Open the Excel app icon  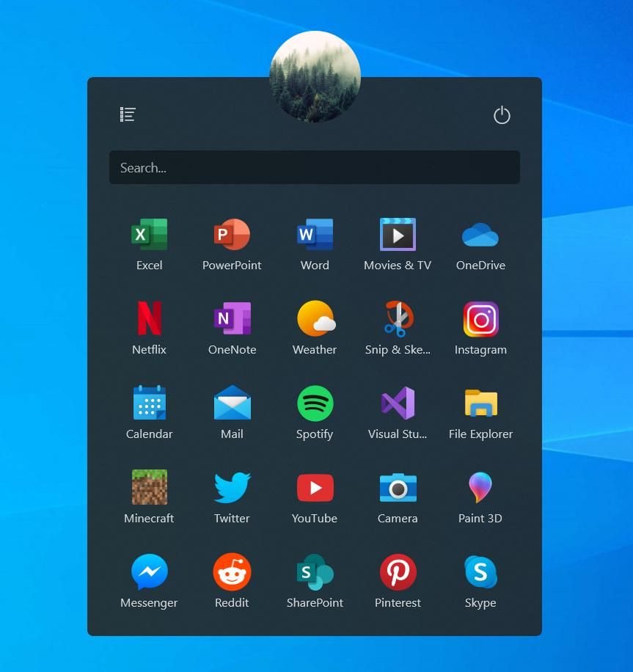point(149,235)
